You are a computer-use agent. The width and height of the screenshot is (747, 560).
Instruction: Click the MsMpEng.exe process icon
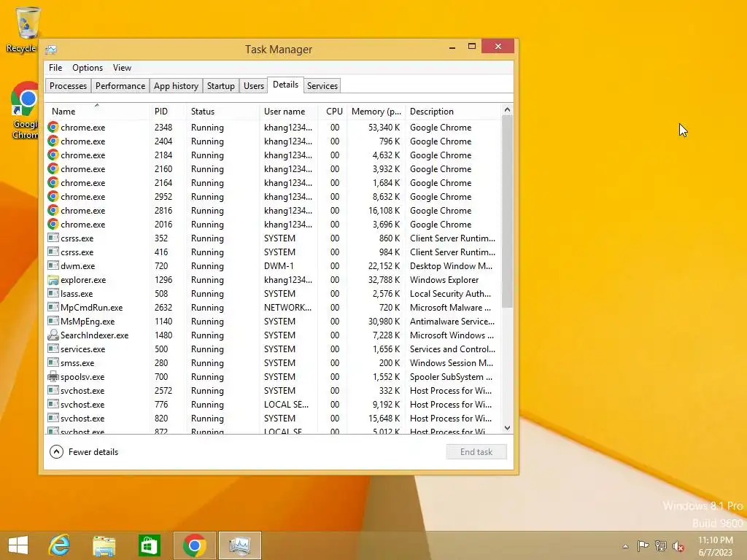pos(53,321)
